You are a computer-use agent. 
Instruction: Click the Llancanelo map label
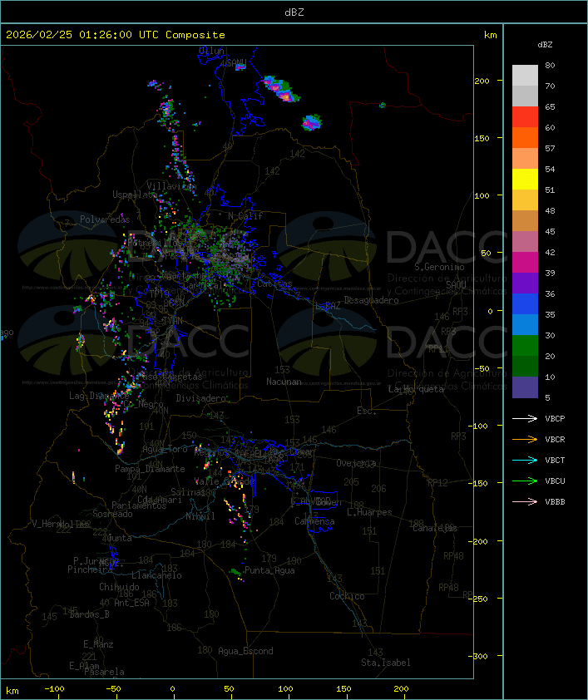click(x=156, y=575)
